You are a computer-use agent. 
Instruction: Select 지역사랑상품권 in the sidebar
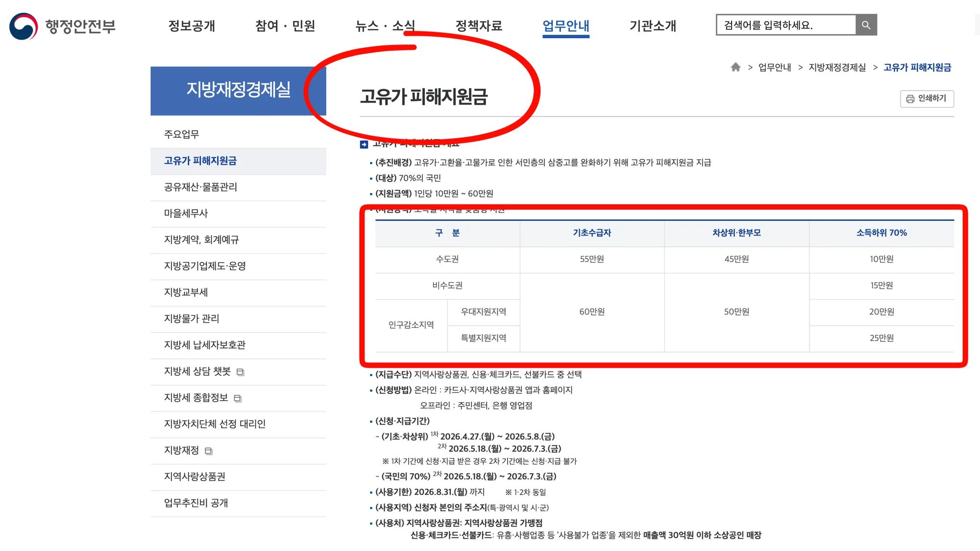238,477
